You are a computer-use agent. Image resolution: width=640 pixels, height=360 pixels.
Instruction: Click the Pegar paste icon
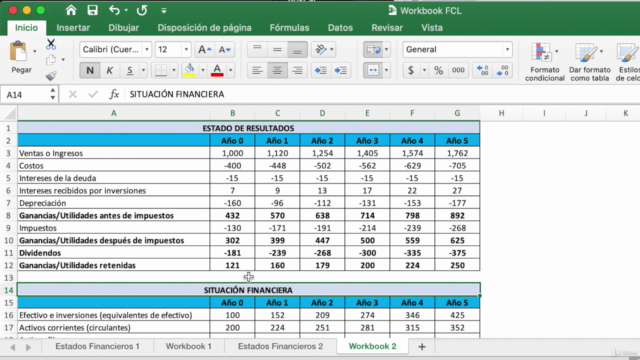point(18,52)
